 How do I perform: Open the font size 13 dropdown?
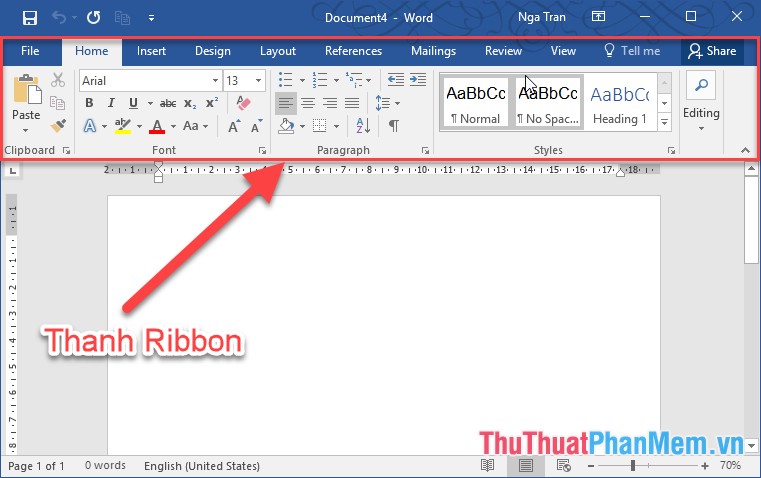tap(258, 81)
